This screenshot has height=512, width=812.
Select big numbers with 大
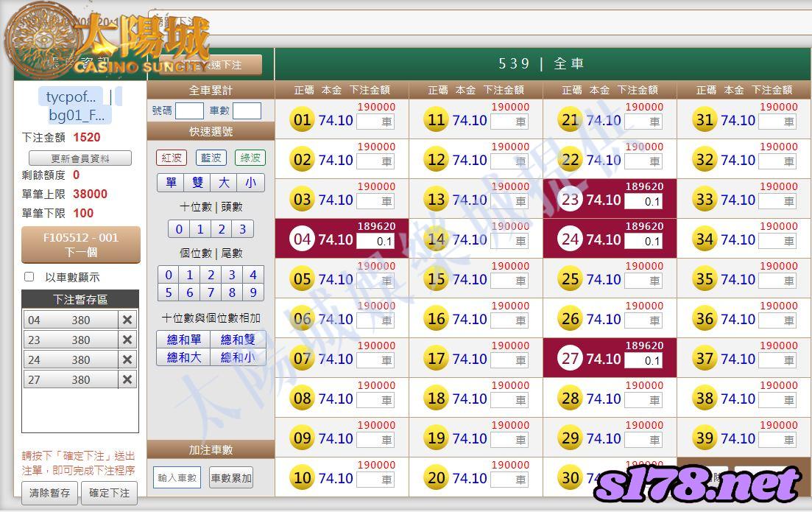pos(224,183)
